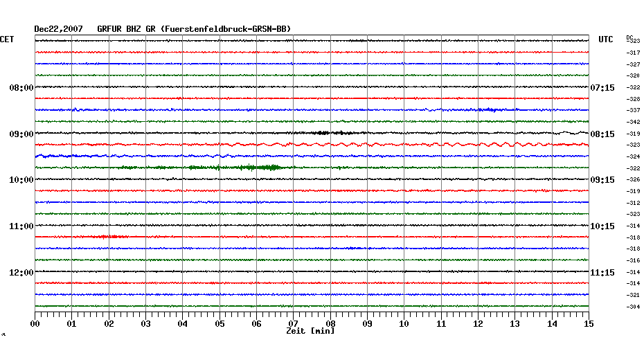The image size is (644, 342).
Task: Click the "UTC" time zone label
Action: coord(605,39)
